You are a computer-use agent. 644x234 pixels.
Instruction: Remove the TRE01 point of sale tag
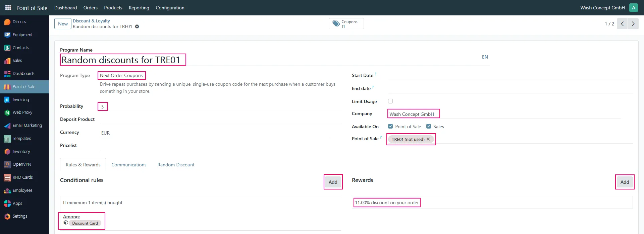tap(428, 139)
